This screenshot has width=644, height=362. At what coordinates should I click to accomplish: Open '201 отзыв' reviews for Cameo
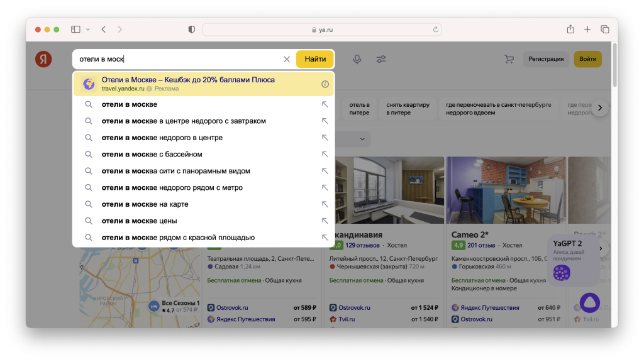click(x=481, y=246)
